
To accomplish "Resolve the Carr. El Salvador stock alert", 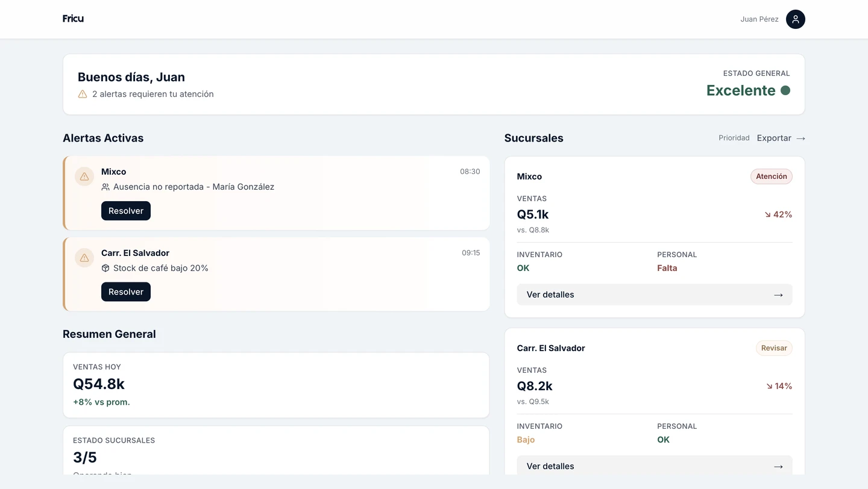I will 126,292.
